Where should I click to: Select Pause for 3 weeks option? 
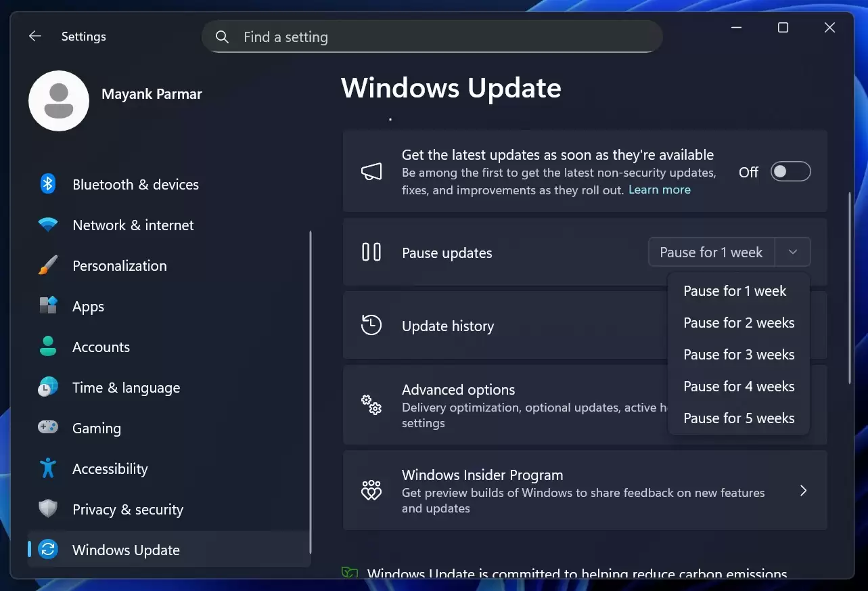739,354
